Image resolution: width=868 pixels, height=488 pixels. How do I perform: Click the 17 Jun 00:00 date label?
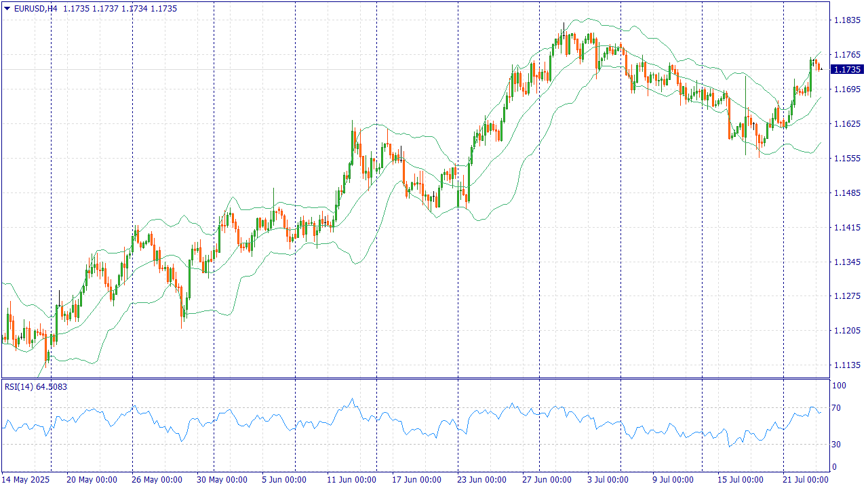[416, 480]
